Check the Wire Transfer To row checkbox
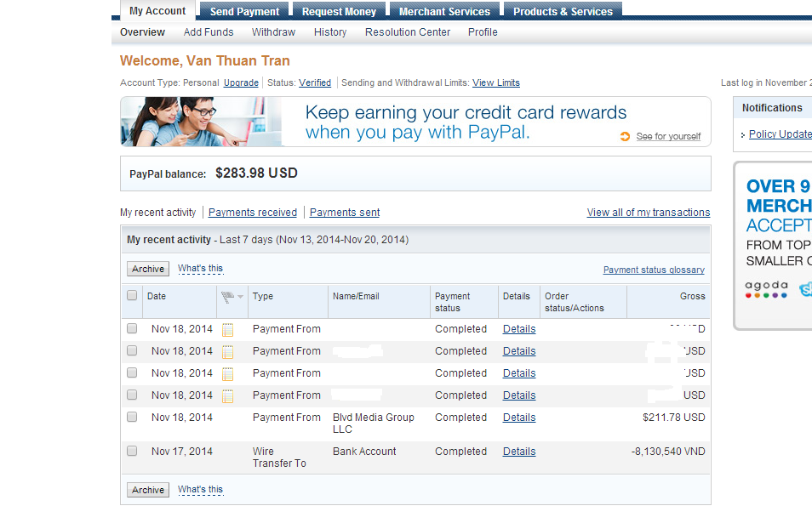This screenshot has width=812, height=523. tap(132, 451)
